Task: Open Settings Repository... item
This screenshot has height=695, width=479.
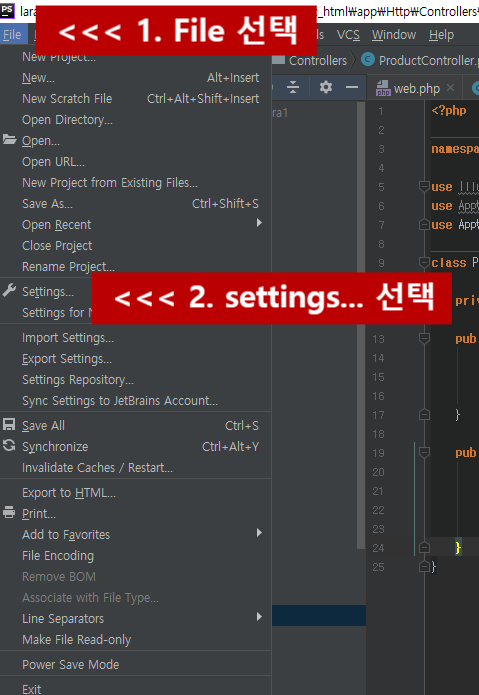Action: pos(136,380)
